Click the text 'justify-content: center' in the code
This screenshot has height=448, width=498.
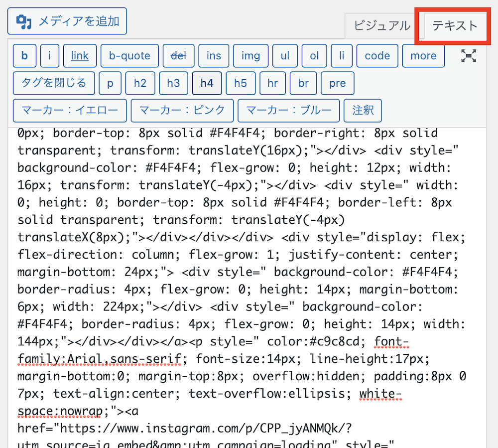tap(370, 255)
